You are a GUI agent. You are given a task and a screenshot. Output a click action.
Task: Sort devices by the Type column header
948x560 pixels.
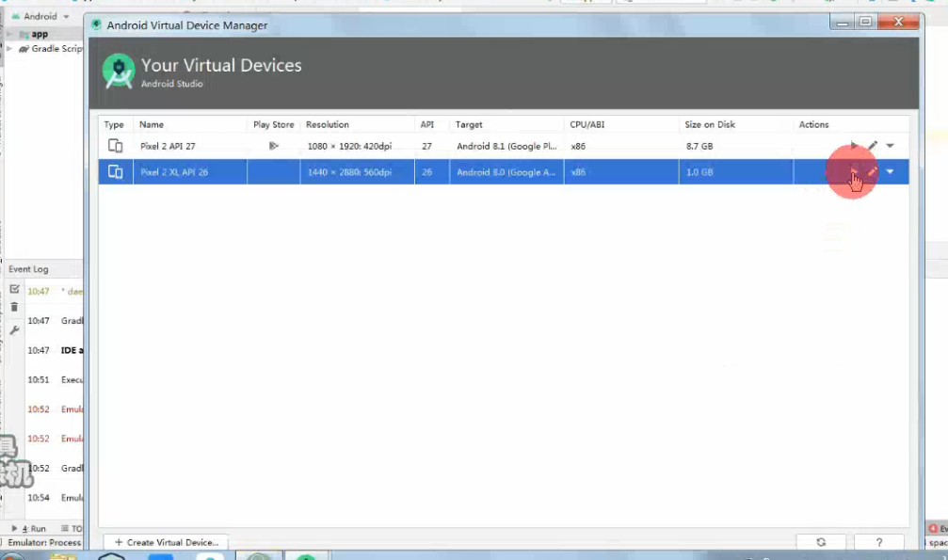pyautogui.click(x=114, y=124)
